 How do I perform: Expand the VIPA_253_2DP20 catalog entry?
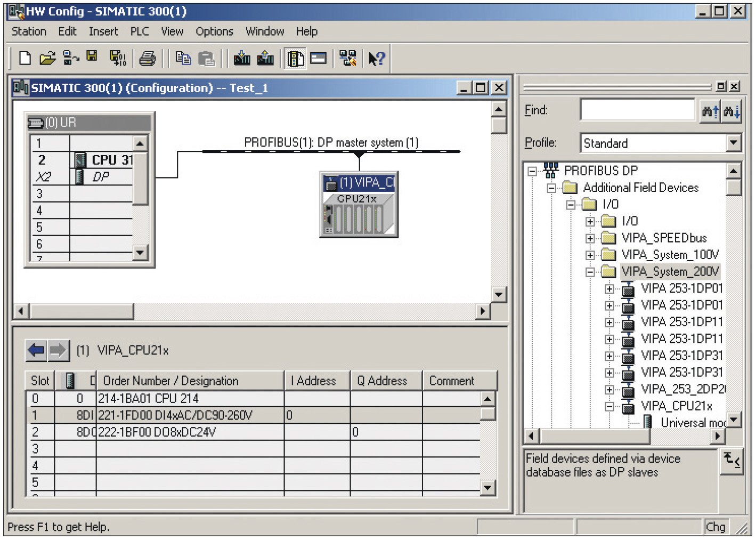(x=609, y=390)
